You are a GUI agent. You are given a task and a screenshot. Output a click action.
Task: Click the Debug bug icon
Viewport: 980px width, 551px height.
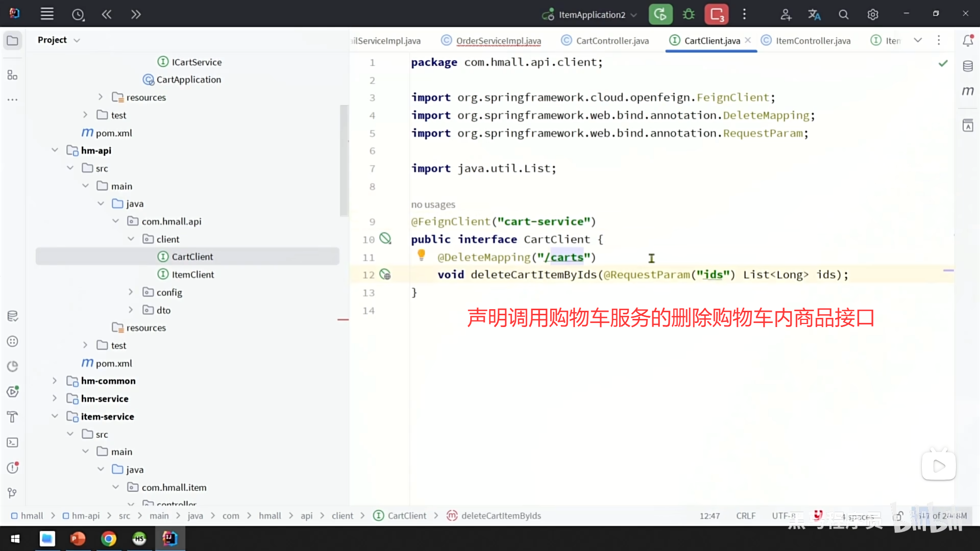click(x=689, y=14)
